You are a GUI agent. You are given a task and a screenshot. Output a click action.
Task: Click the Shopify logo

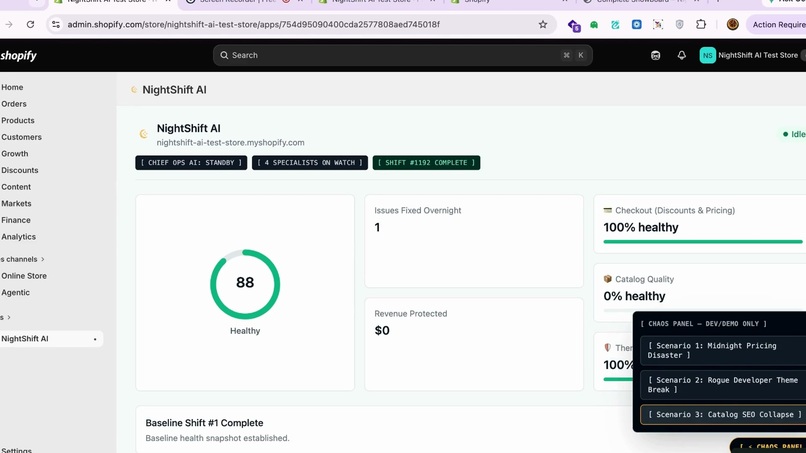pos(19,56)
